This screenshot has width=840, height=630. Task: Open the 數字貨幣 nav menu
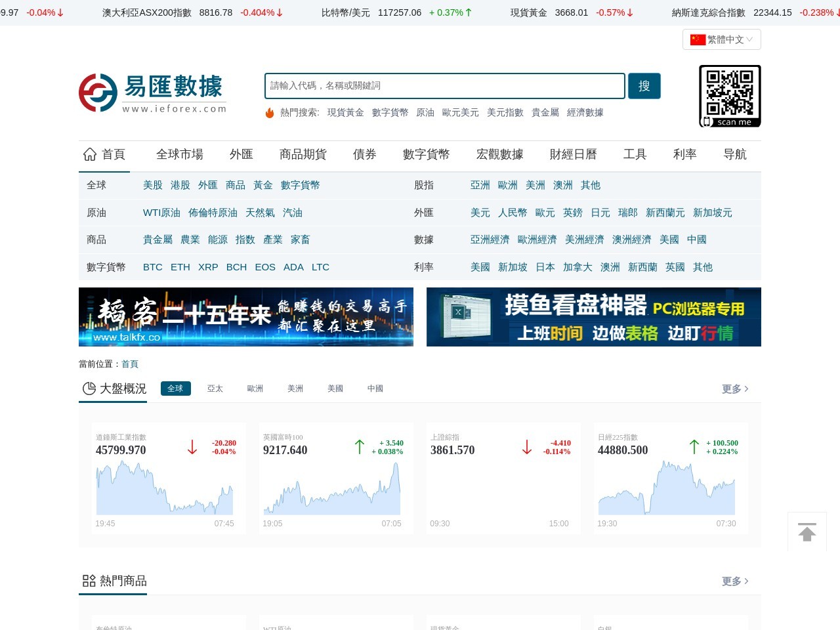427,154
